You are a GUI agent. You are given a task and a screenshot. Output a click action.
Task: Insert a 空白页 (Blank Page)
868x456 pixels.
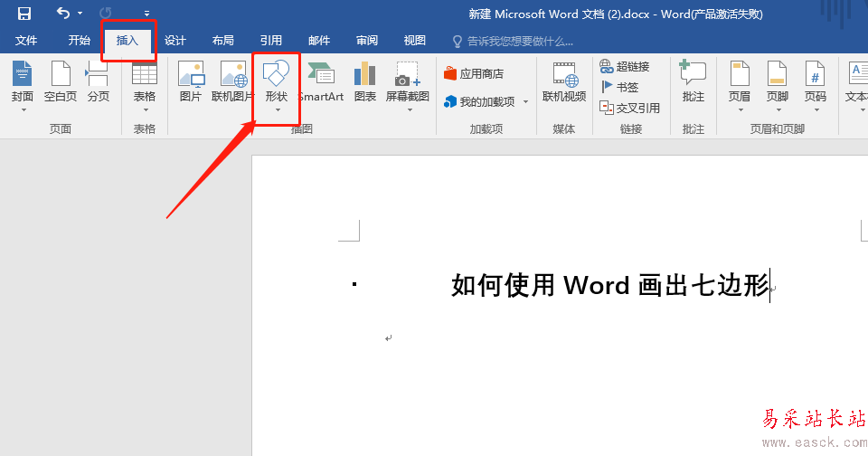(61, 82)
